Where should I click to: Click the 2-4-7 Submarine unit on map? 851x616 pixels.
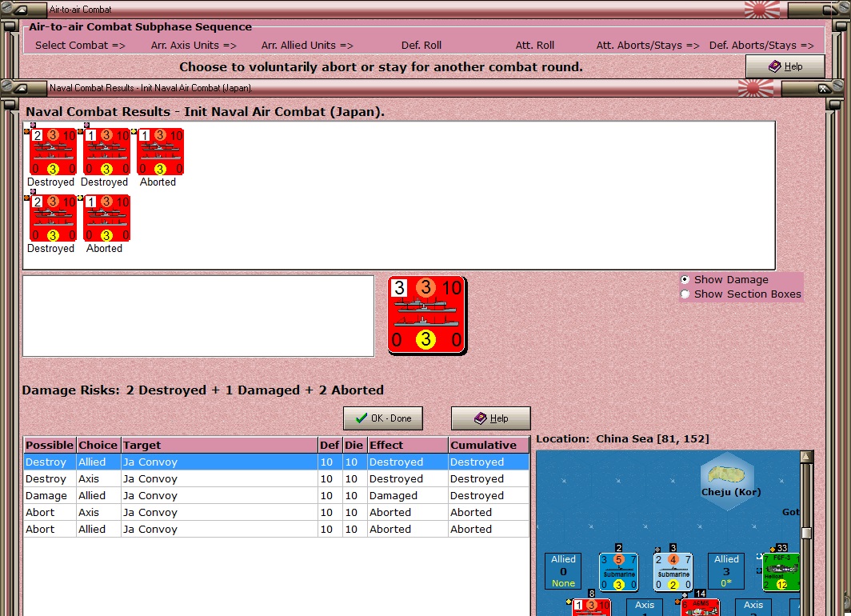click(x=673, y=571)
